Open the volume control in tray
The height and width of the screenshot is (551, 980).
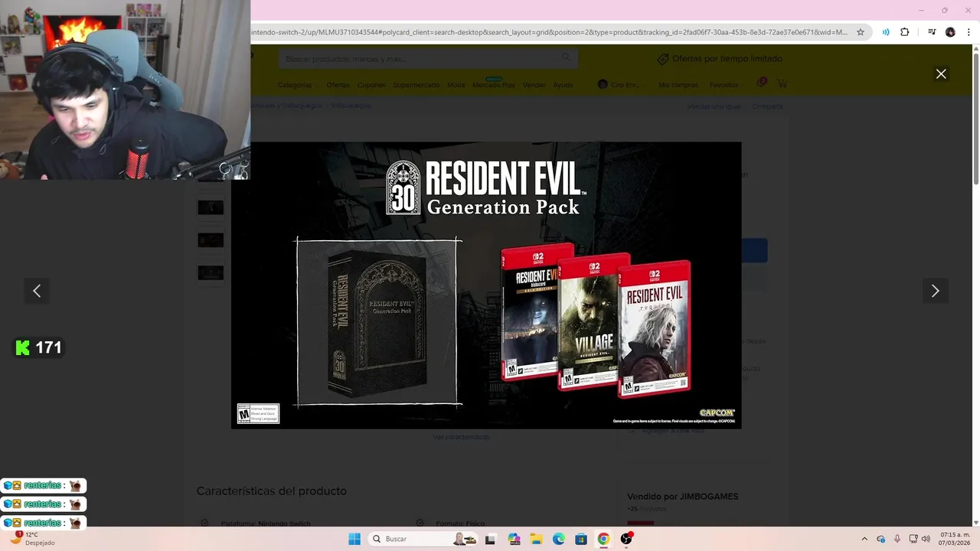point(926,539)
